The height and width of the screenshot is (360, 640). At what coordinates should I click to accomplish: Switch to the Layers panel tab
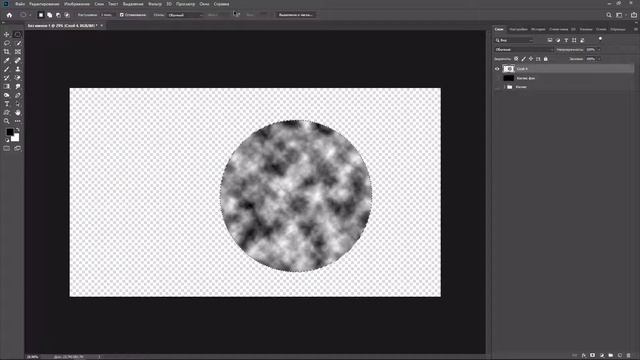(x=499, y=29)
